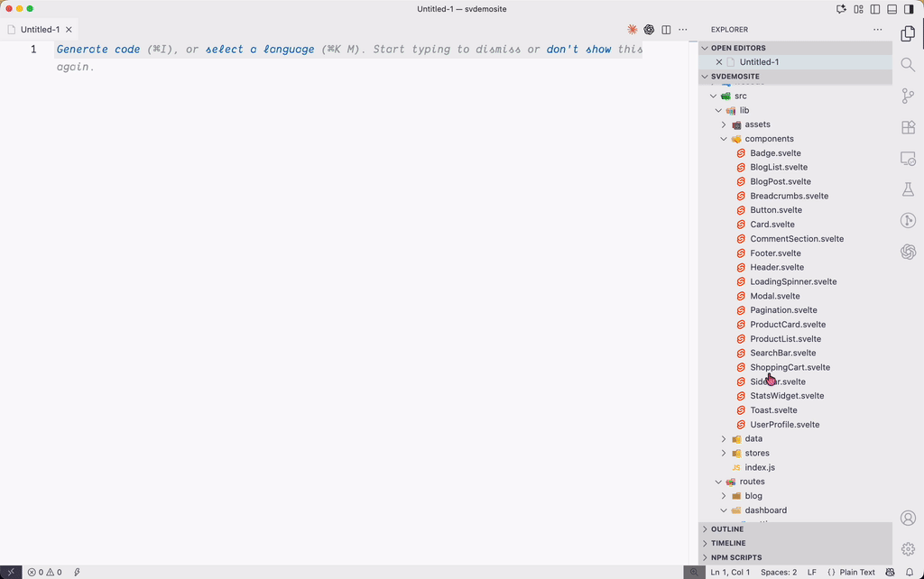
Task: Switch to the Untitled-1 tab
Action: point(38,28)
